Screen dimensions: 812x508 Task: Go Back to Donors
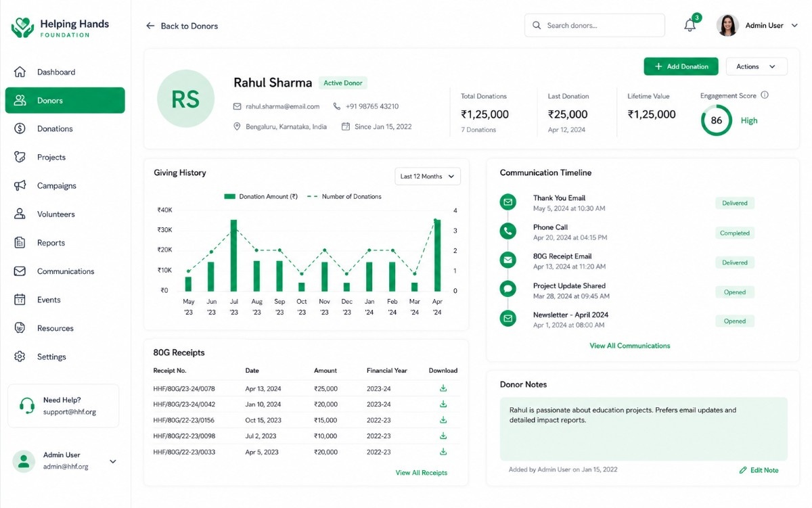[x=182, y=26]
